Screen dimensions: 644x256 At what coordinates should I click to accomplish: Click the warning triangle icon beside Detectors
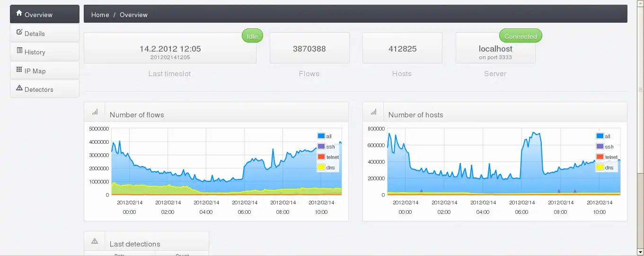(x=19, y=88)
